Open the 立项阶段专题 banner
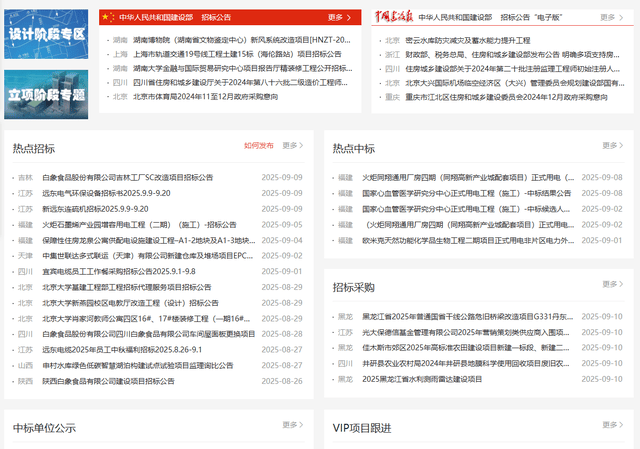Image resolution: width=640 pixels, height=449 pixels. tap(44, 94)
